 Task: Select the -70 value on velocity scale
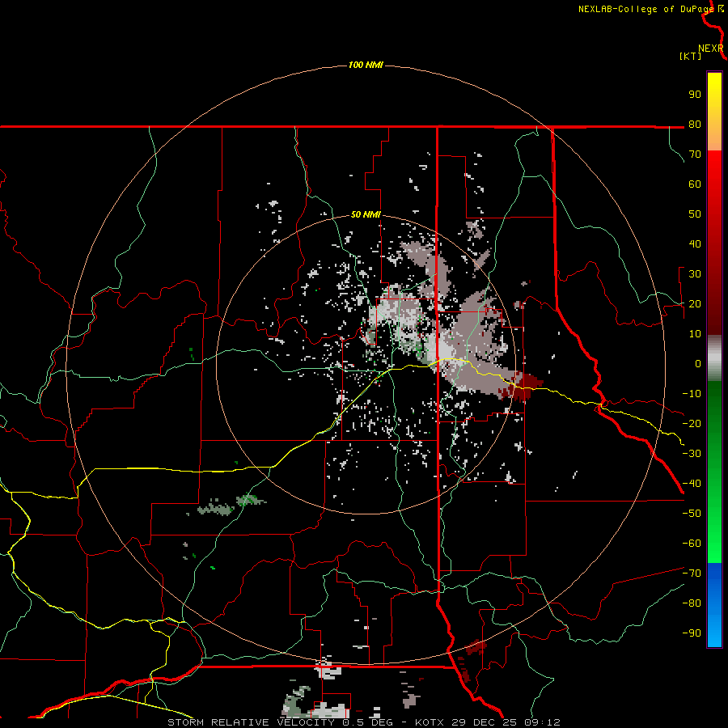pyautogui.click(x=692, y=574)
